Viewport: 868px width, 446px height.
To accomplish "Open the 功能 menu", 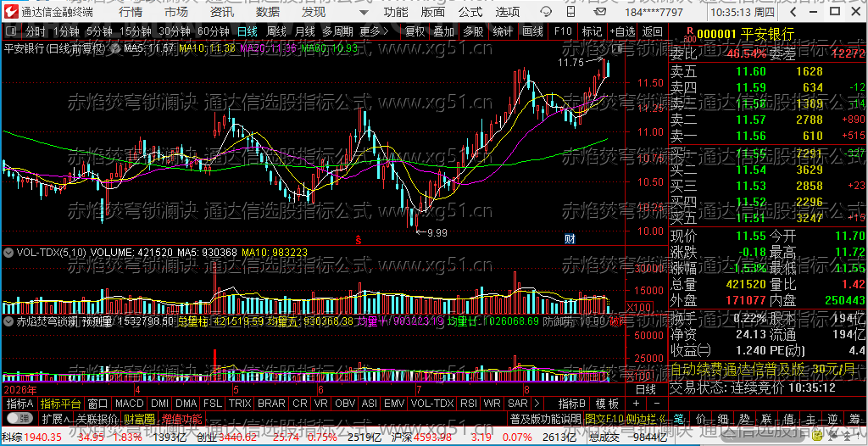I will 396,12.
